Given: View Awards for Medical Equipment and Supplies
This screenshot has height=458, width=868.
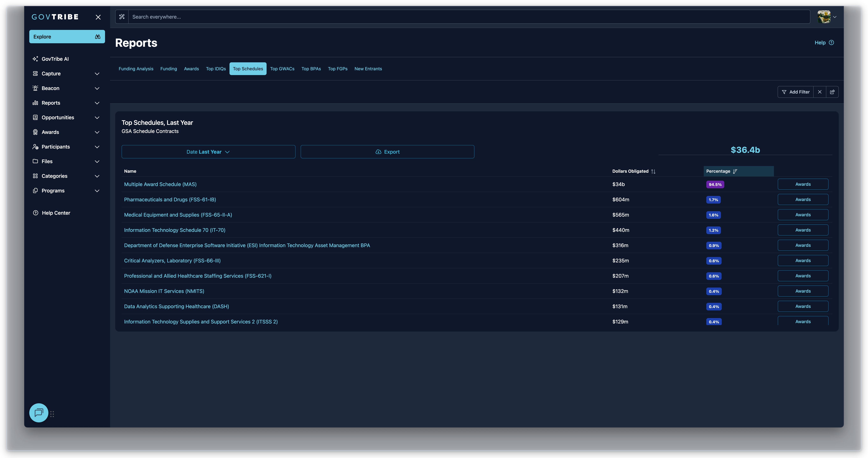Looking at the screenshot, I should click(803, 215).
